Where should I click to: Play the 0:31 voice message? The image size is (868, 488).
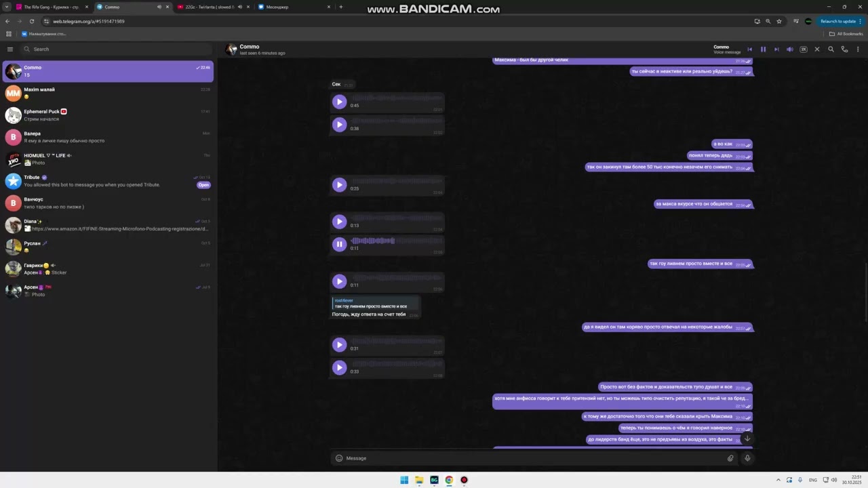(340, 345)
